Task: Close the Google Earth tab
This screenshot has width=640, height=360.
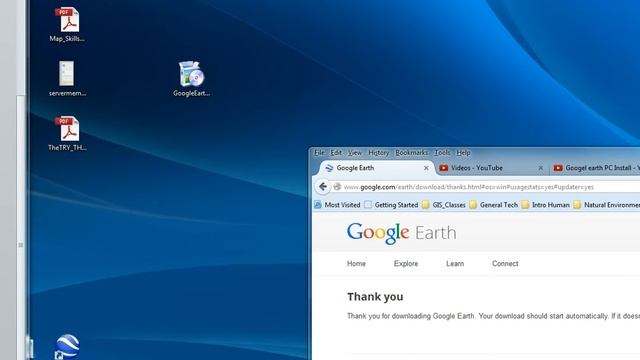Action: click(426, 168)
